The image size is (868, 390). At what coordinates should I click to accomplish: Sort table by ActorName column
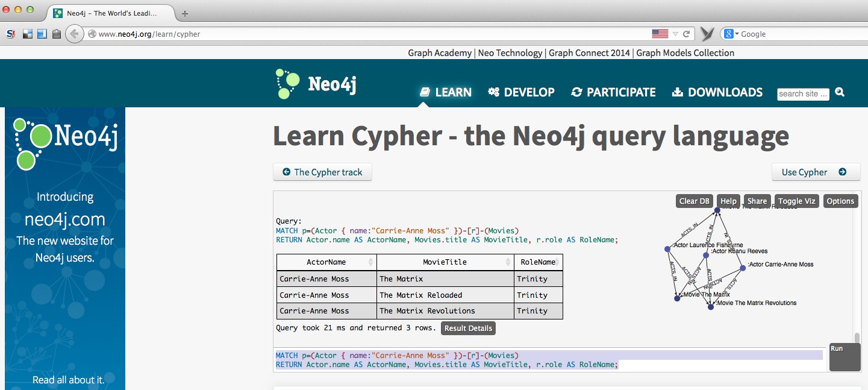[326, 262]
